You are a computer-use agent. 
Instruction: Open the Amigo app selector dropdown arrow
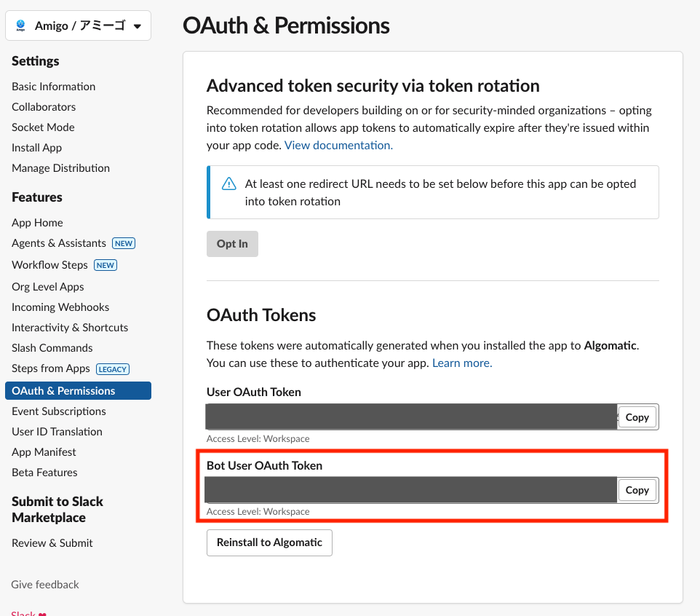[x=138, y=26]
